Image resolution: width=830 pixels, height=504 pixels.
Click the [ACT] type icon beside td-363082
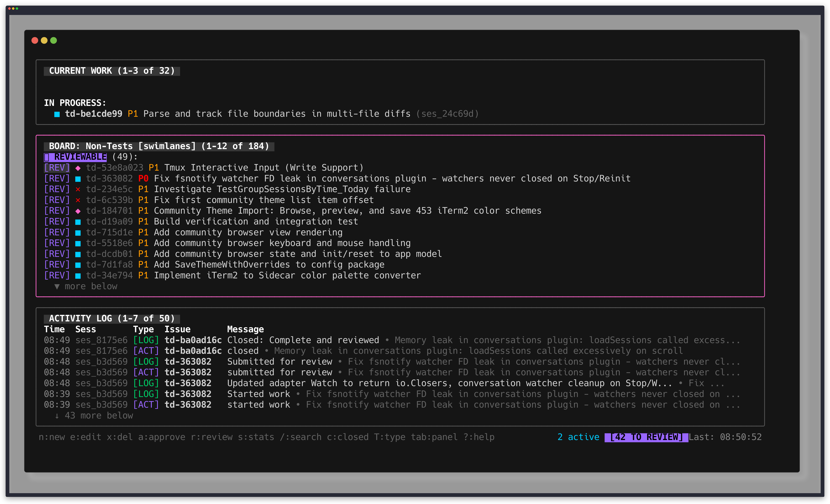point(146,372)
